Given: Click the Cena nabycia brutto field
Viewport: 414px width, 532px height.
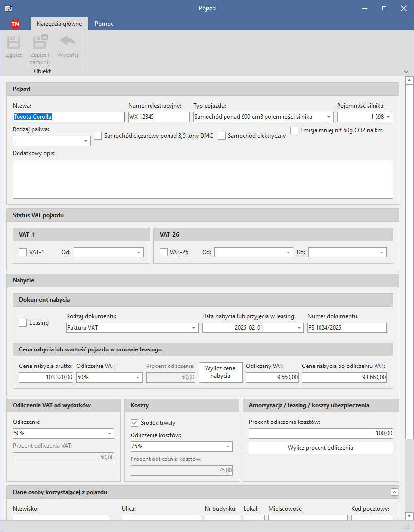Looking at the screenshot, I should coord(46,377).
